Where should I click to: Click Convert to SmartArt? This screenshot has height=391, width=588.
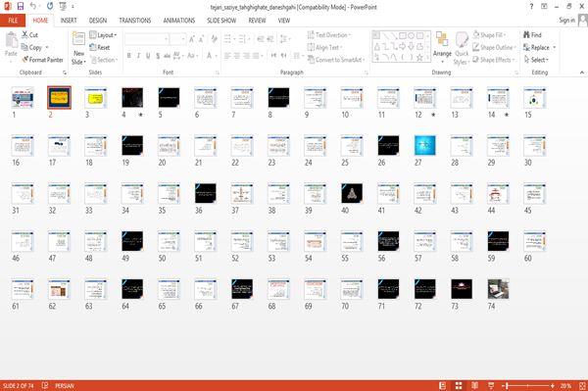(x=336, y=60)
